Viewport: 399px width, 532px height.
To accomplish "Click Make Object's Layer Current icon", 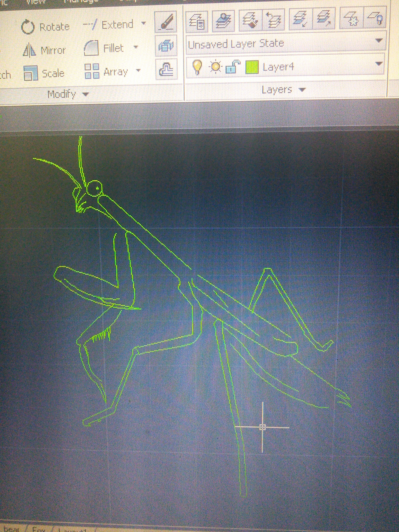I will pos(223,21).
